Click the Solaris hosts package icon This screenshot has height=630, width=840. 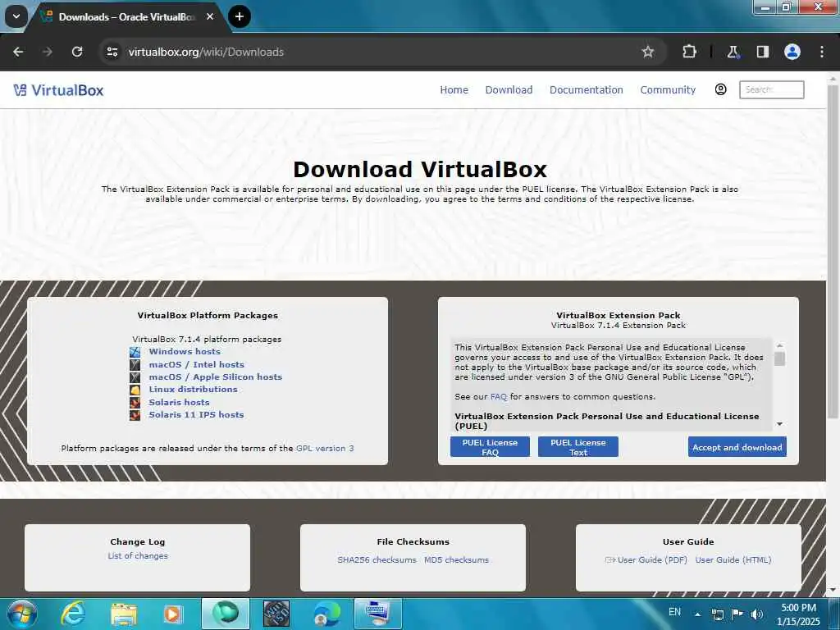pos(135,402)
